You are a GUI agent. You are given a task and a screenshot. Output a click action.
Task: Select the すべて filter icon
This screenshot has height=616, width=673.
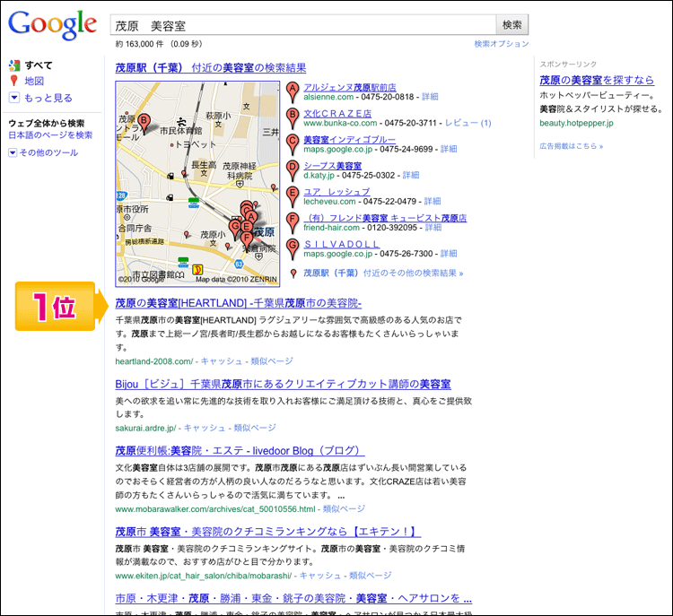pos(14,65)
